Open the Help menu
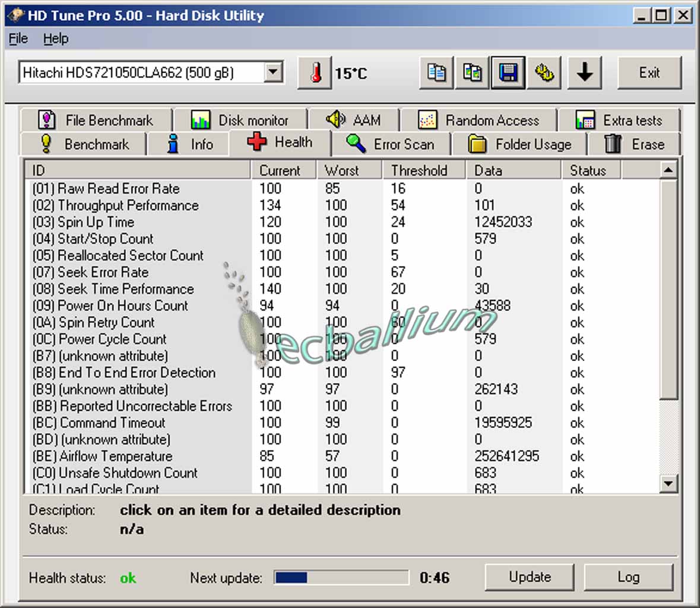Viewport: 700px width, 608px height. click(x=56, y=39)
